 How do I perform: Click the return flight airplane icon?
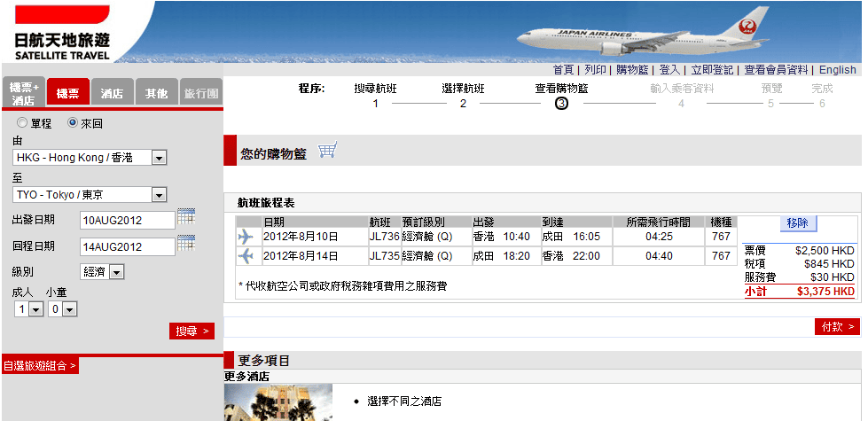(x=246, y=256)
